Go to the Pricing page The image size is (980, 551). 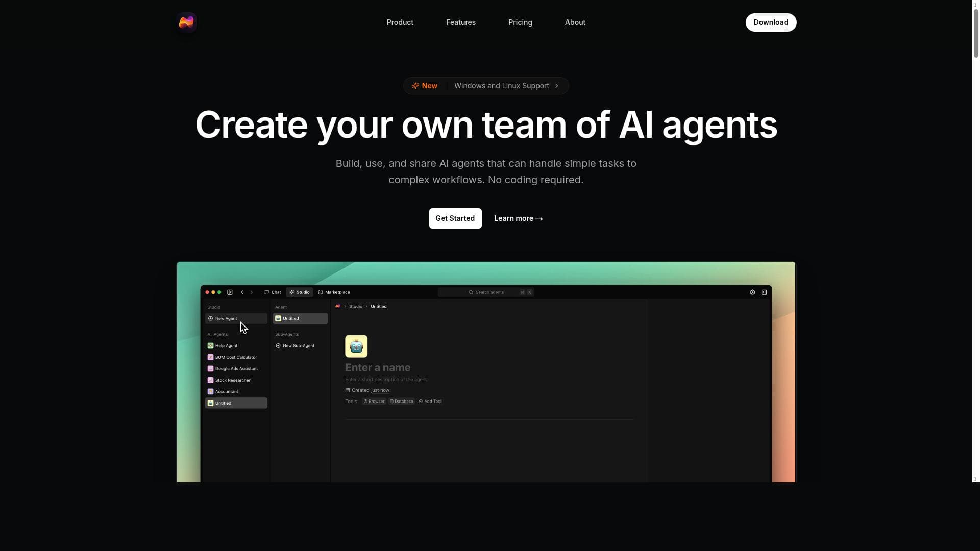(x=520, y=22)
